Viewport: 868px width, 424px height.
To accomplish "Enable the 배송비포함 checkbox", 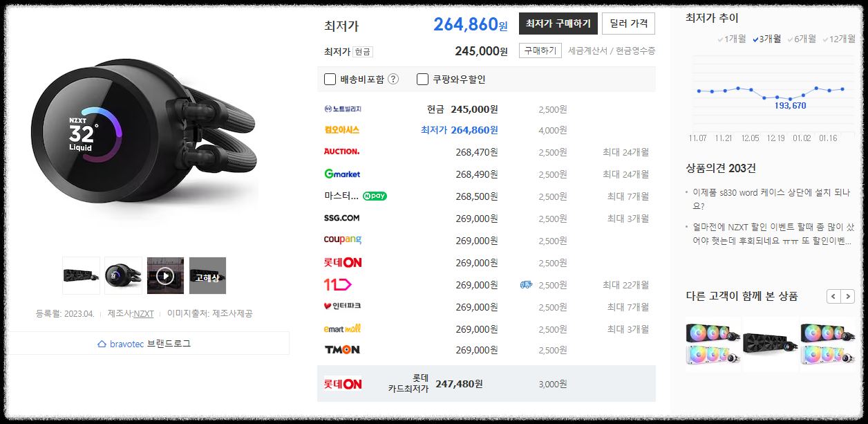I will click(330, 79).
